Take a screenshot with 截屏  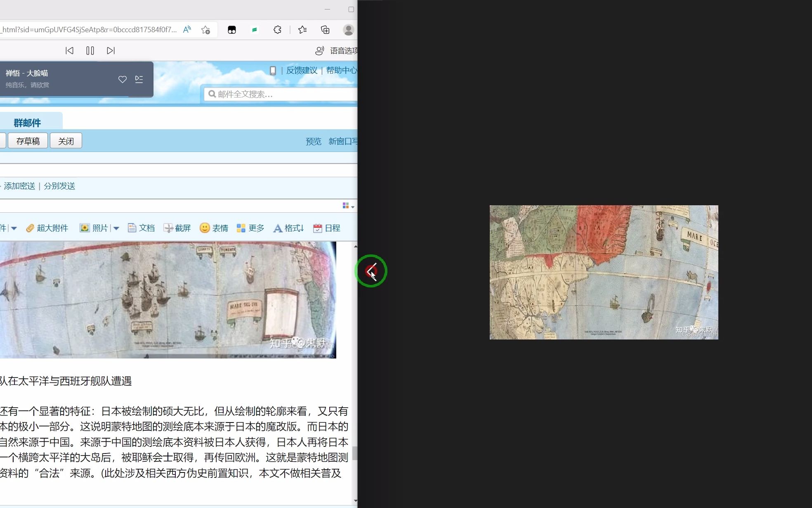[177, 228]
